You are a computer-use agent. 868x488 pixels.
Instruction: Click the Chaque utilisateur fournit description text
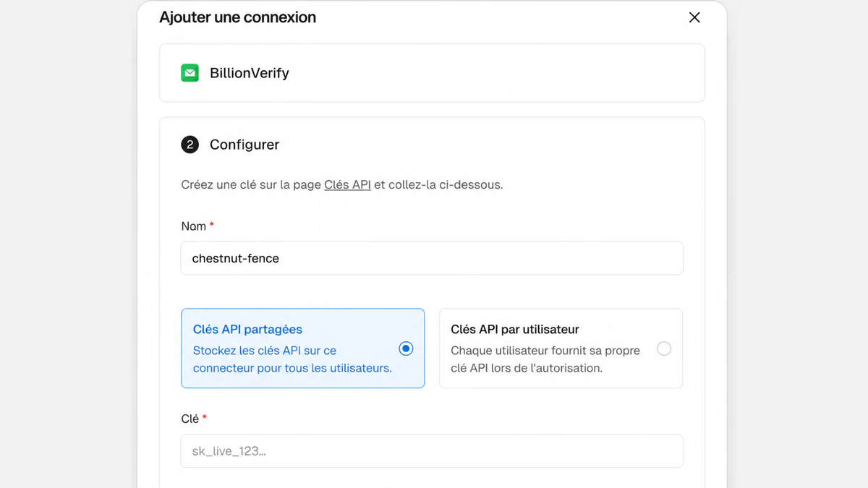(545, 359)
